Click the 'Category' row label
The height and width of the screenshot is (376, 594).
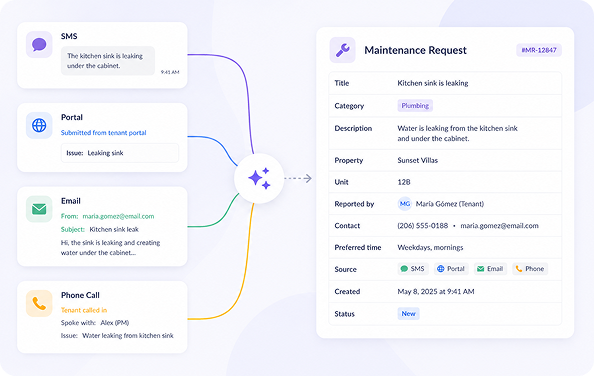(349, 106)
